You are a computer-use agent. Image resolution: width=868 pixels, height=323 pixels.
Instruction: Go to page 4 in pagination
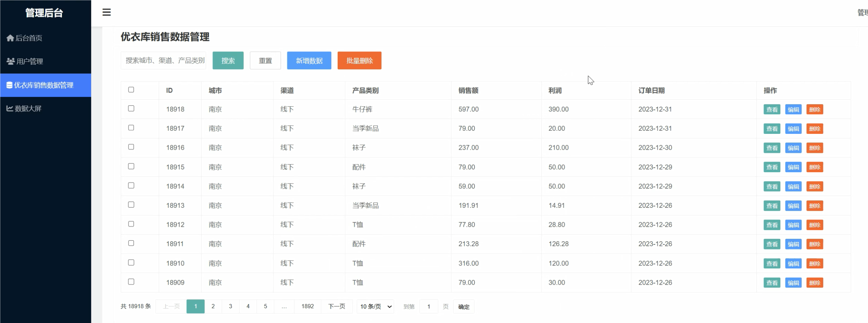coord(248,306)
